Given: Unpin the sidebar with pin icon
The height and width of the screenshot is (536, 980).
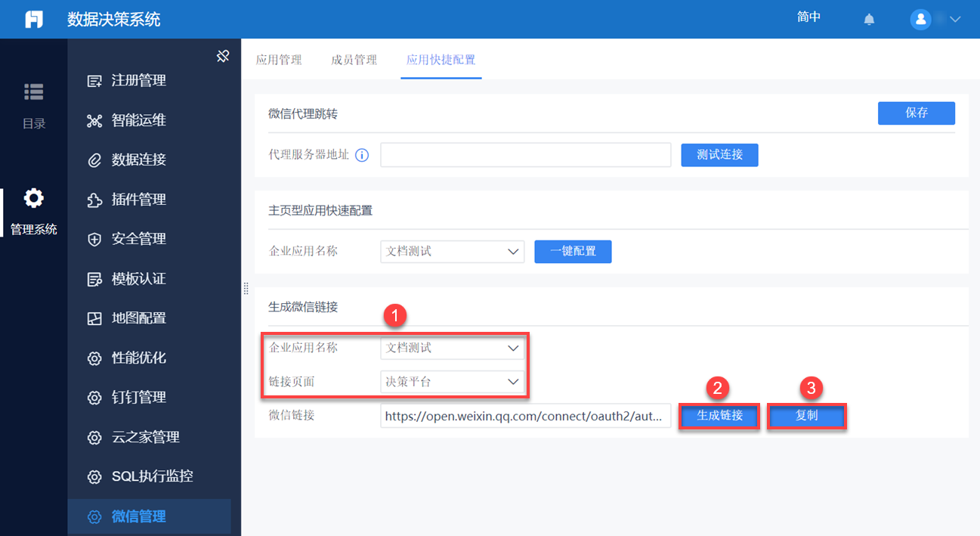Looking at the screenshot, I should click(223, 56).
